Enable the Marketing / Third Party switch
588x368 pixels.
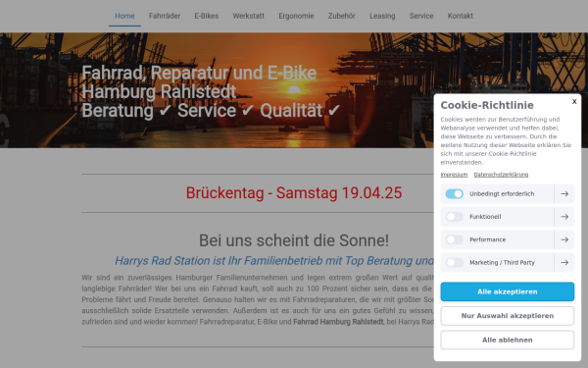454,262
